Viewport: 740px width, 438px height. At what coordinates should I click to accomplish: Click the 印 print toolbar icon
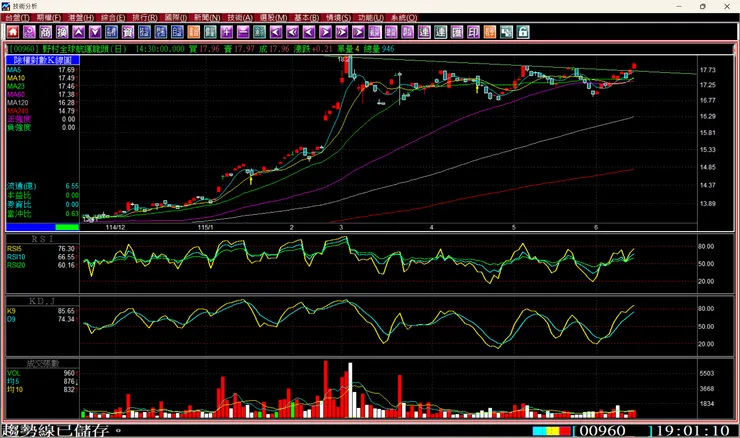pyautogui.click(x=473, y=32)
